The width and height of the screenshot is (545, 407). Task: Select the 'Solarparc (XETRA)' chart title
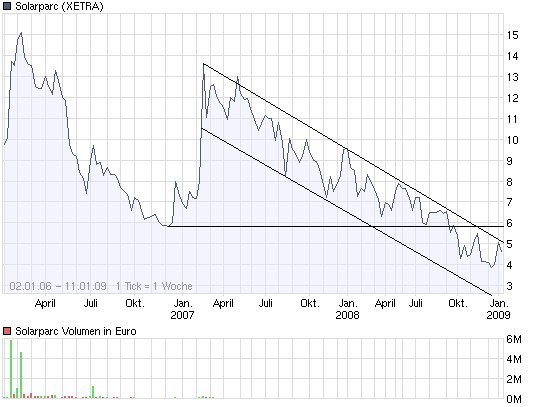pyautogui.click(x=59, y=6)
